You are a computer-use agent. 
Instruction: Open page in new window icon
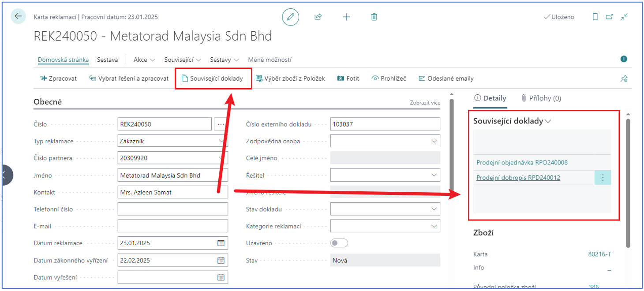point(609,17)
